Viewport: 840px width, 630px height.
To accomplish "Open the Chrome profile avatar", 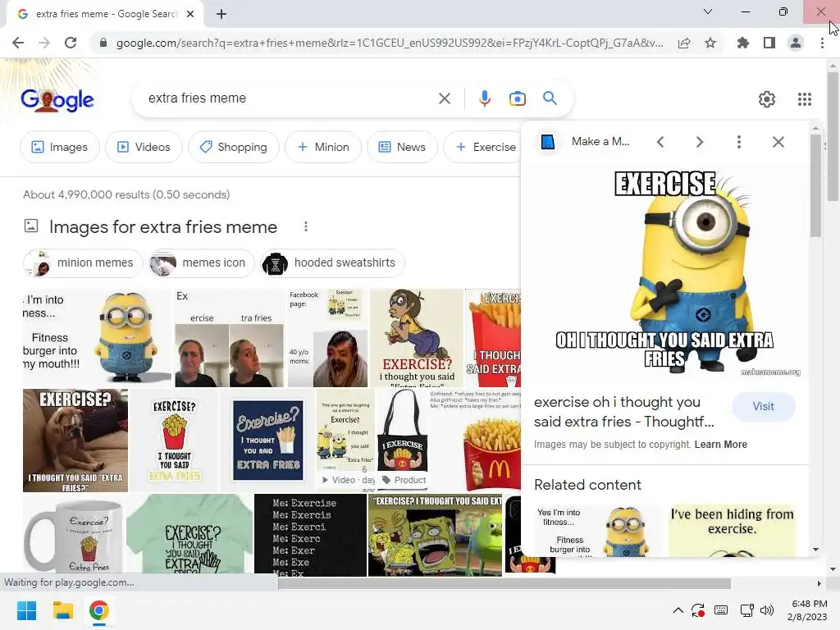I will point(796,43).
